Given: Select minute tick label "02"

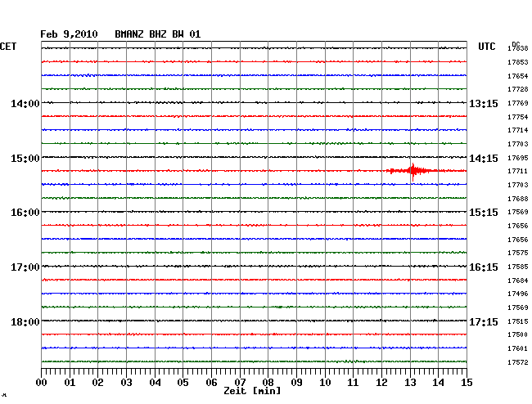Looking at the screenshot, I should (x=97, y=383).
